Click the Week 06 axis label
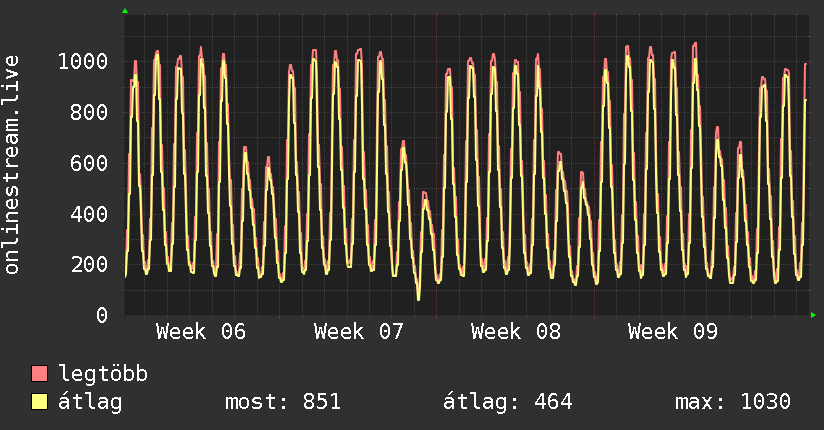This screenshot has height=430, width=824. coord(201,332)
